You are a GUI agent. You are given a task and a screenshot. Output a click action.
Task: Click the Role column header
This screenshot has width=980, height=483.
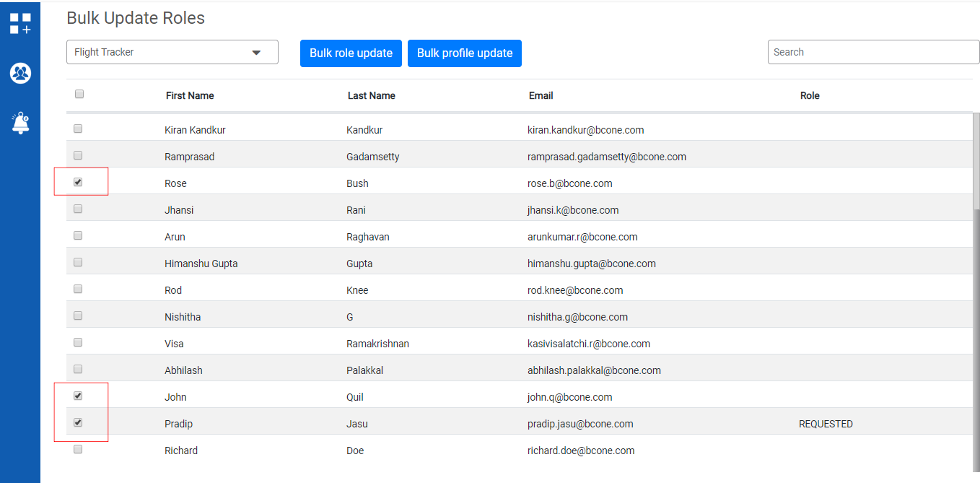[x=810, y=95]
